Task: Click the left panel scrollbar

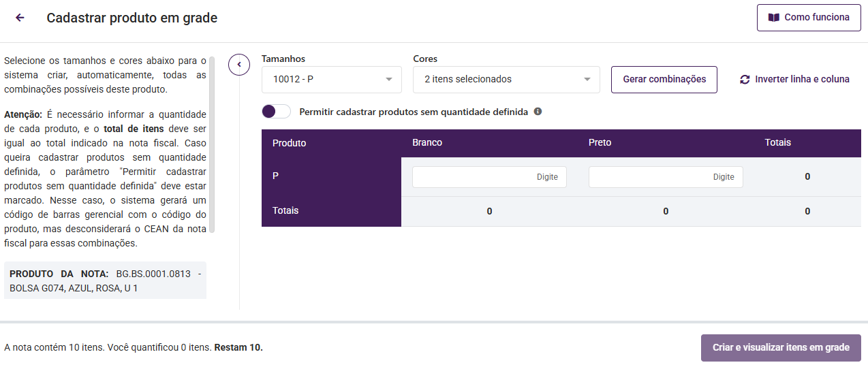Action: [212, 144]
